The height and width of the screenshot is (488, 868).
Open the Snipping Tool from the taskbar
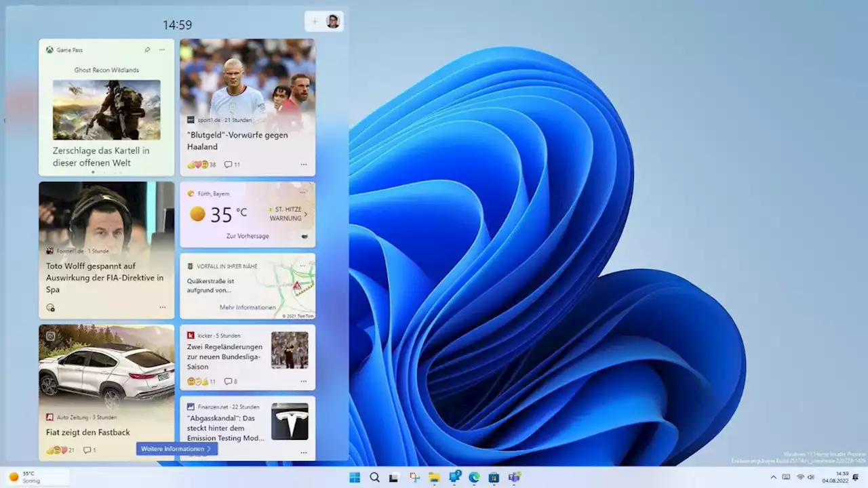[414, 477]
